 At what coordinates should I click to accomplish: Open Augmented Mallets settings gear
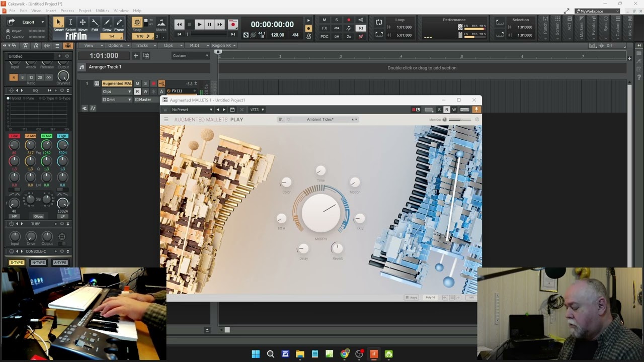pyautogui.click(x=477, y=120)
